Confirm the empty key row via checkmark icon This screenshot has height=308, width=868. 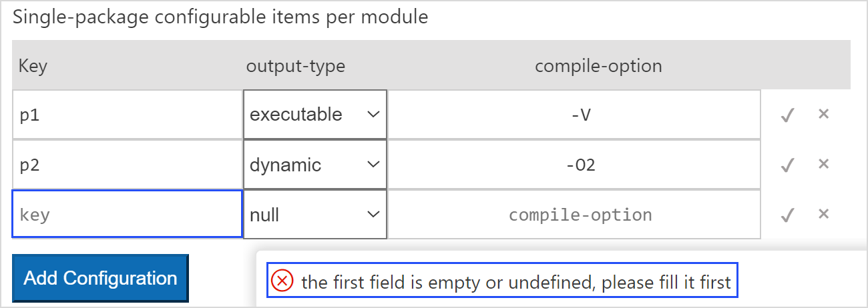[x=788, y=215]
